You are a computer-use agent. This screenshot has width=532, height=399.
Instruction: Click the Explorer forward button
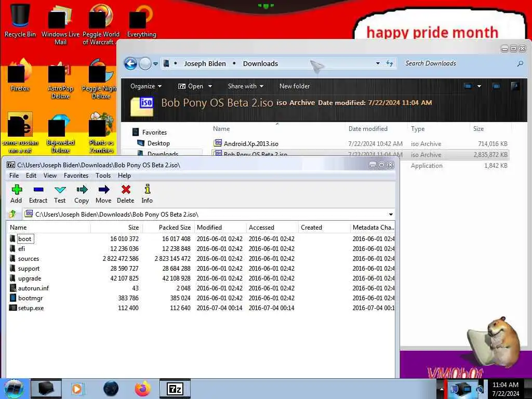[145, 63]
